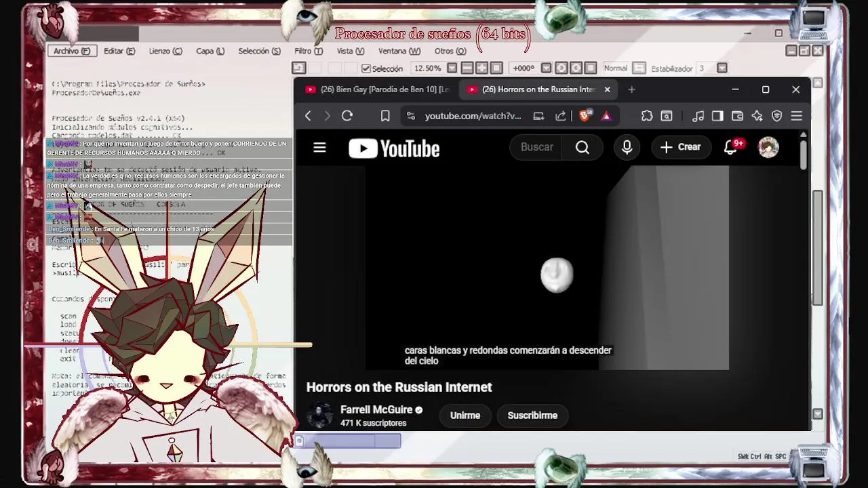Click the Crear button on YouTube
Viewport: 868px width, 488px height.
(680, 147)
